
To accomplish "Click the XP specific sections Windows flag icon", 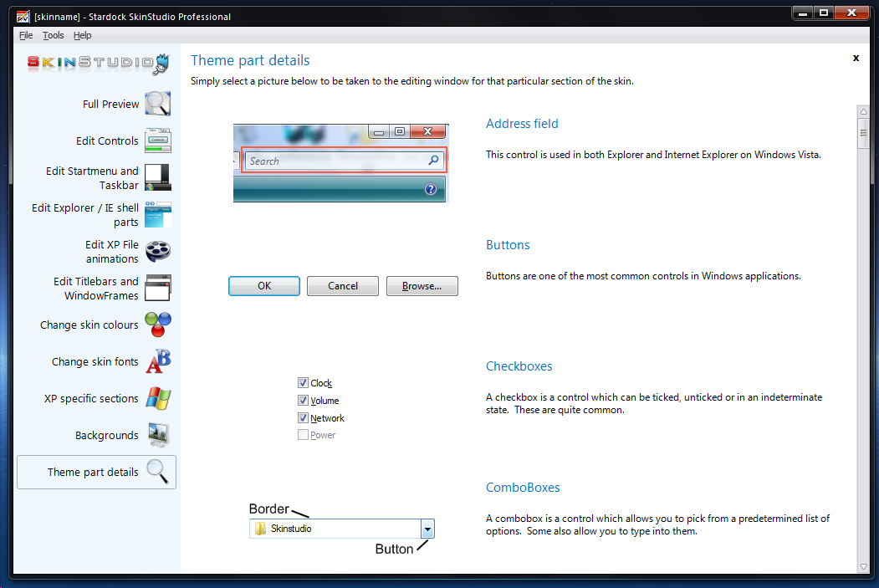I will click(x=157, y=398).
